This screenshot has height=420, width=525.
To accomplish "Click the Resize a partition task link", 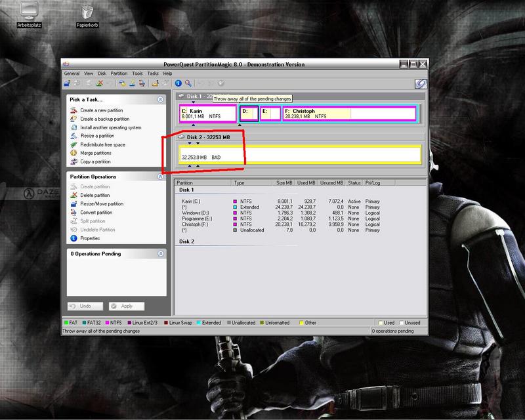I will (x=97, y=136).
